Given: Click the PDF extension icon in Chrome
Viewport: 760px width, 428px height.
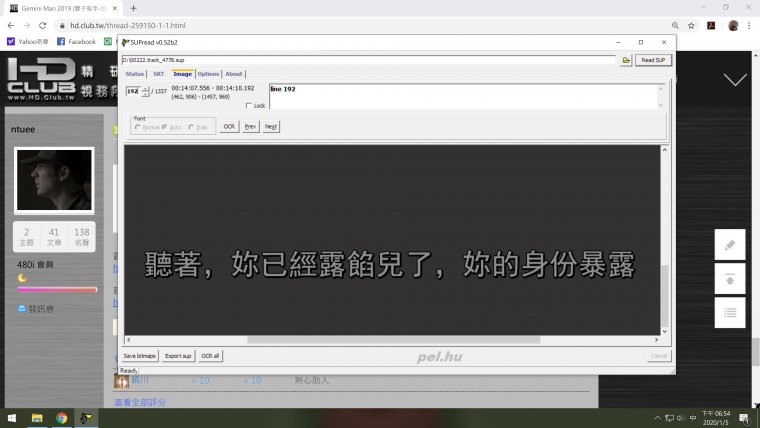Looking at the screenshot, I should [x=711, y=25].
